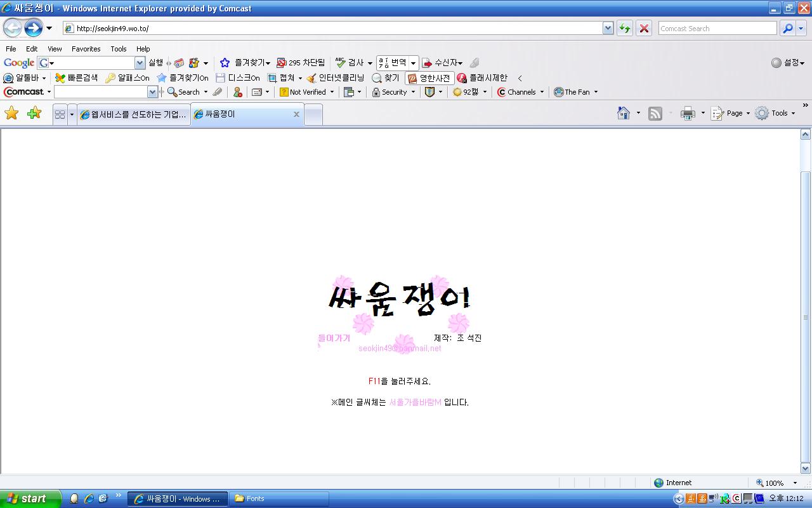This screenshot has height=508, width=812.
Task: Click the Refresh page icon
Action: (625, 28)
